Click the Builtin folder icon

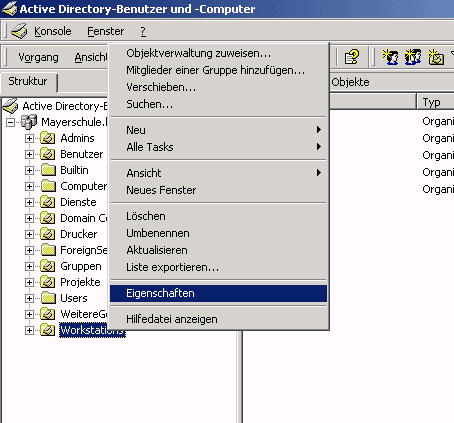coord(49,170)
